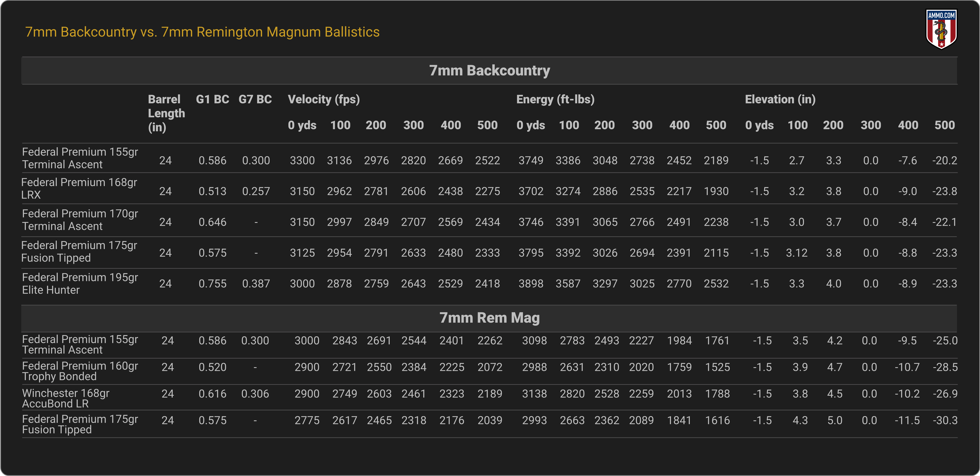Click G7 BC value '0.387'
Viewport: 980px width, 476px height.
pyautogui.click(x=256, y=284)
